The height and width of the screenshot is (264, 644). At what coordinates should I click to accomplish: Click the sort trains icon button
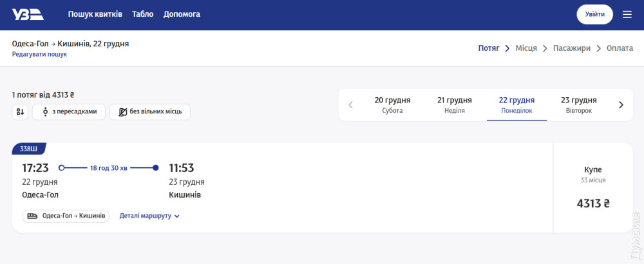pos(20,111)
